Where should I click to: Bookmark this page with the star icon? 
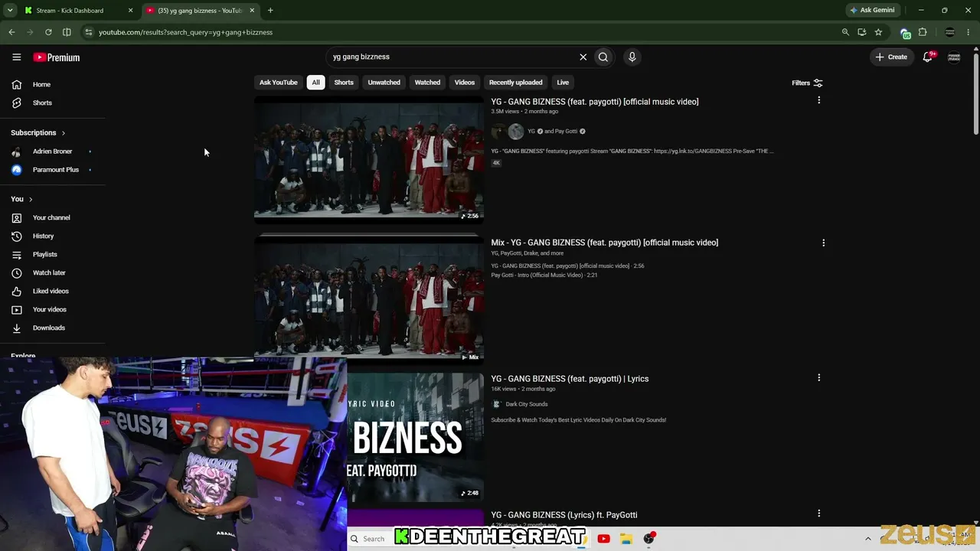pyautogui.click(x=878, y=32)
